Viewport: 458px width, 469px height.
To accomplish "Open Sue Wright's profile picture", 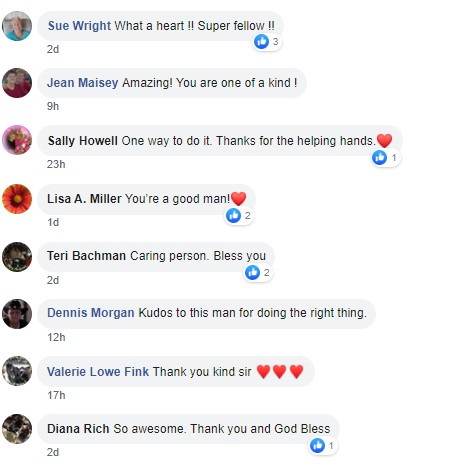I will click(x=17, y=26).
